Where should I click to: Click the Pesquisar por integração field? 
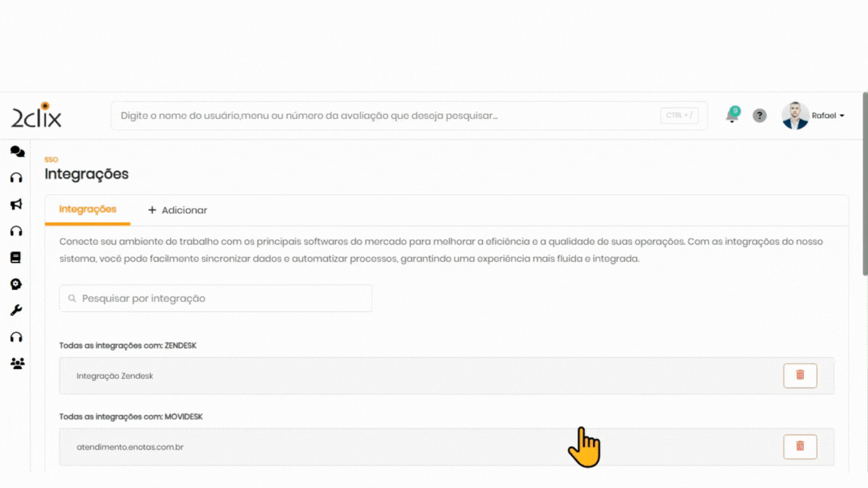click(x=215, y=298)
